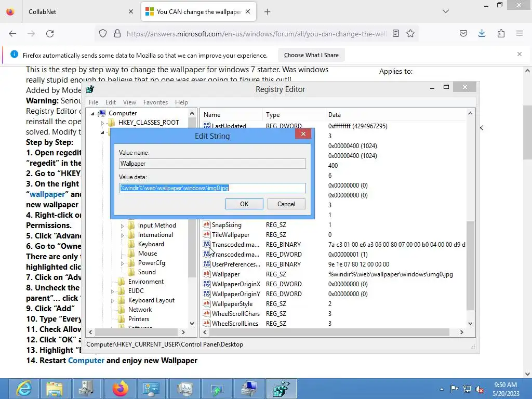
Task: Click values list vertical scrollbar down arrow
Action: coord(470,324)
